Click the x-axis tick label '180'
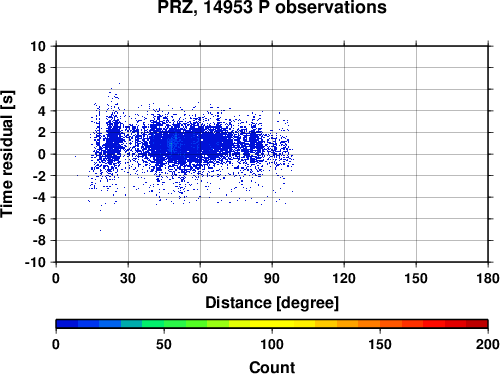This screenshot has width=500, height=374. tap(488, 278)
